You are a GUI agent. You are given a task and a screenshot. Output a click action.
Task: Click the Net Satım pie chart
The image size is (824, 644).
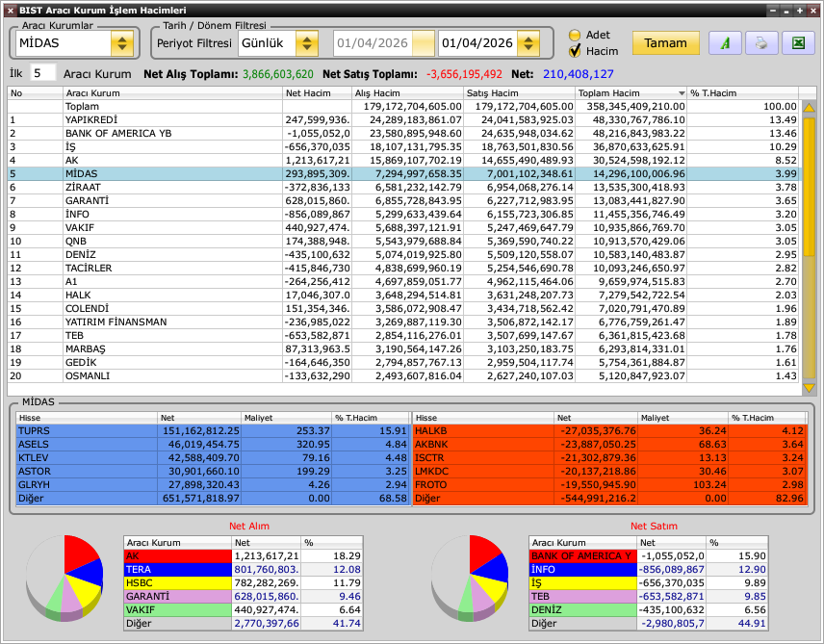pos(470,579)
